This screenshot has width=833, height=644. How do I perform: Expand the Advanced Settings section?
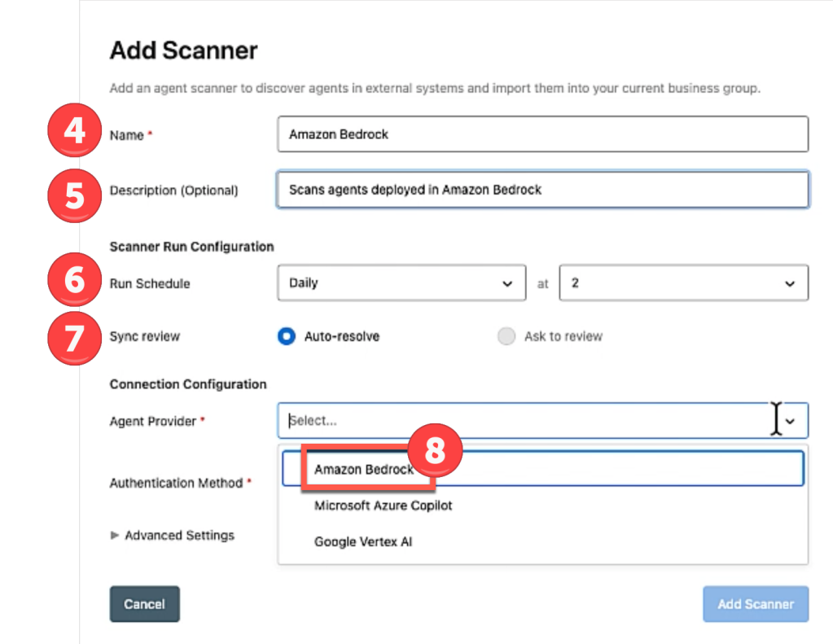pyautogui.click(x=179, y=536)
